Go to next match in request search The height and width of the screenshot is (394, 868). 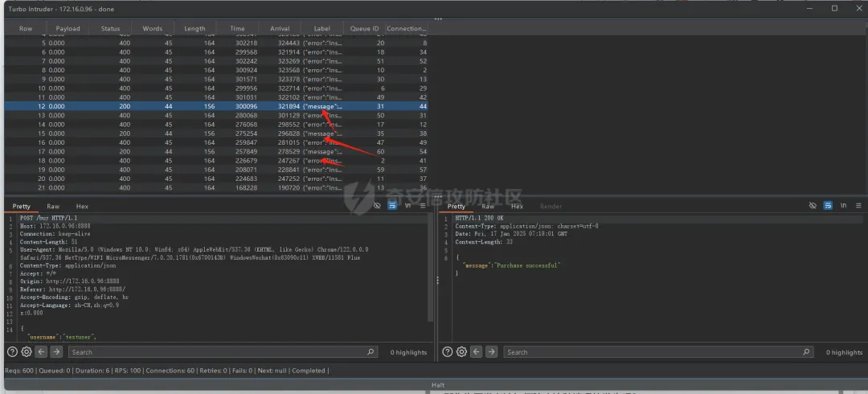pyautogui.click(x=56, y=352)
